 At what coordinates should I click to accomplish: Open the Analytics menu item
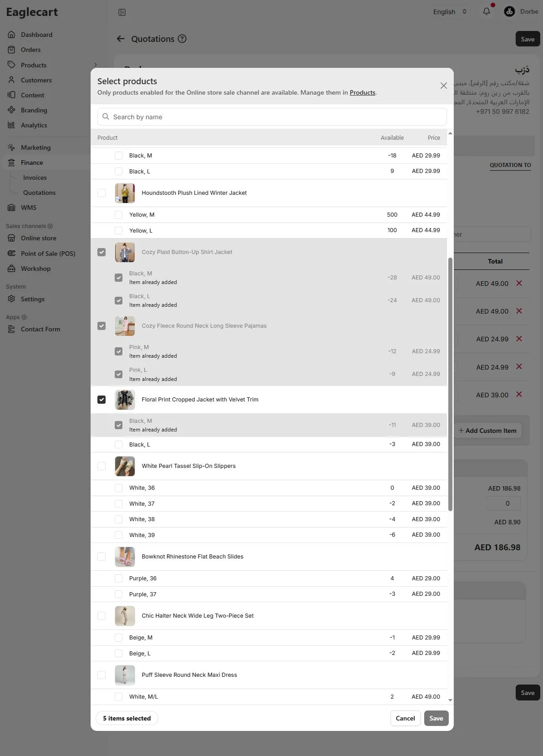[34, 125]
